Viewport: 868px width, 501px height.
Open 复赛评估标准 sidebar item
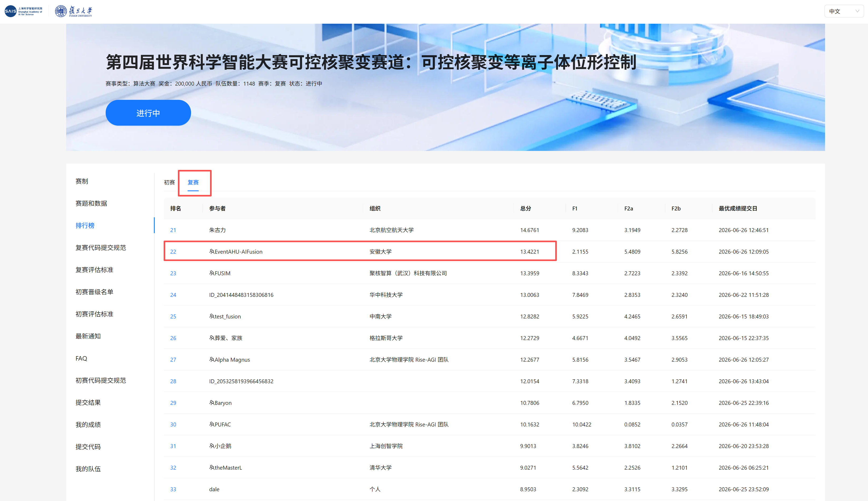coord(94,270)
